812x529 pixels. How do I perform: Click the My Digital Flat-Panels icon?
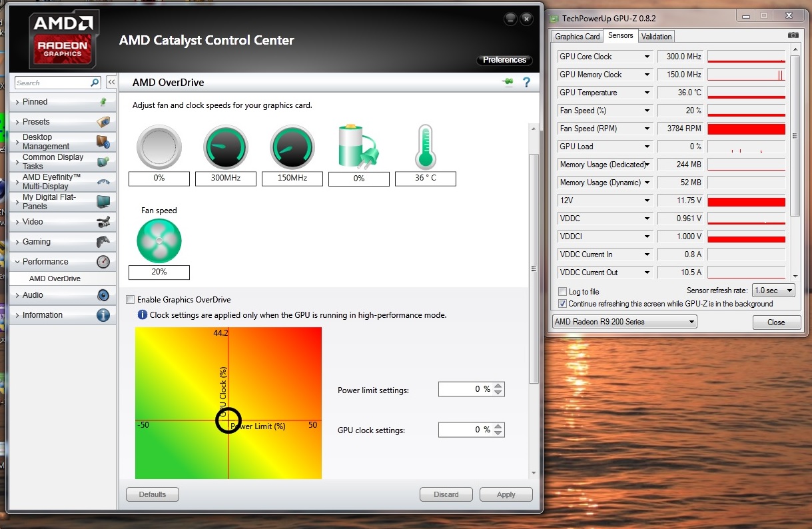pos(103,202)
